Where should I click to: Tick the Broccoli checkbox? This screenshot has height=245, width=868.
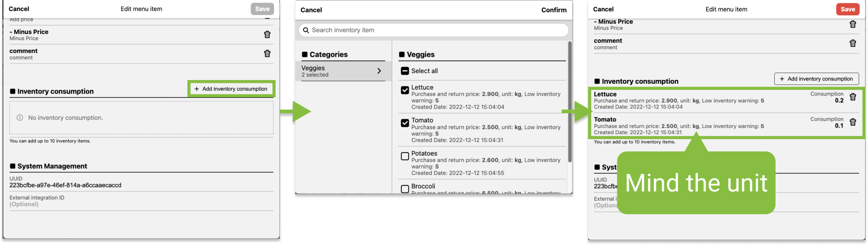coord(405,189)
